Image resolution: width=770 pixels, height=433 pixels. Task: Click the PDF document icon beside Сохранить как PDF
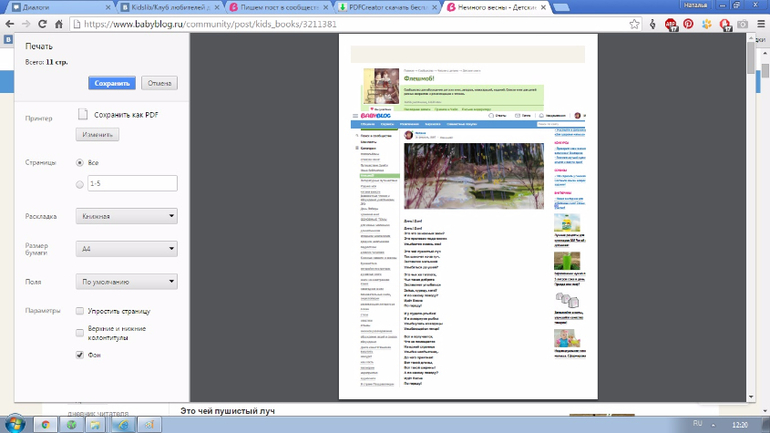[84, 115]
